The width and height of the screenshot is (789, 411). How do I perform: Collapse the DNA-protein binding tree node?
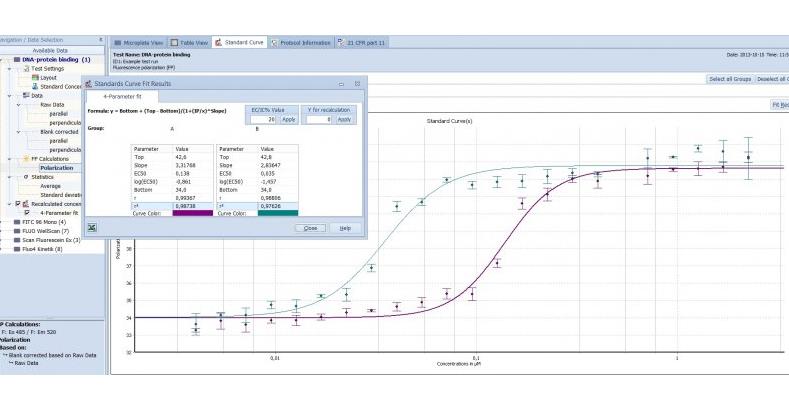click(x=4, y=60)
